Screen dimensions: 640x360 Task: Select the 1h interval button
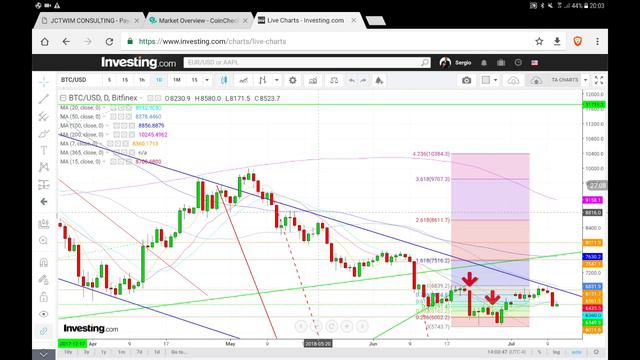click(142, 80)
